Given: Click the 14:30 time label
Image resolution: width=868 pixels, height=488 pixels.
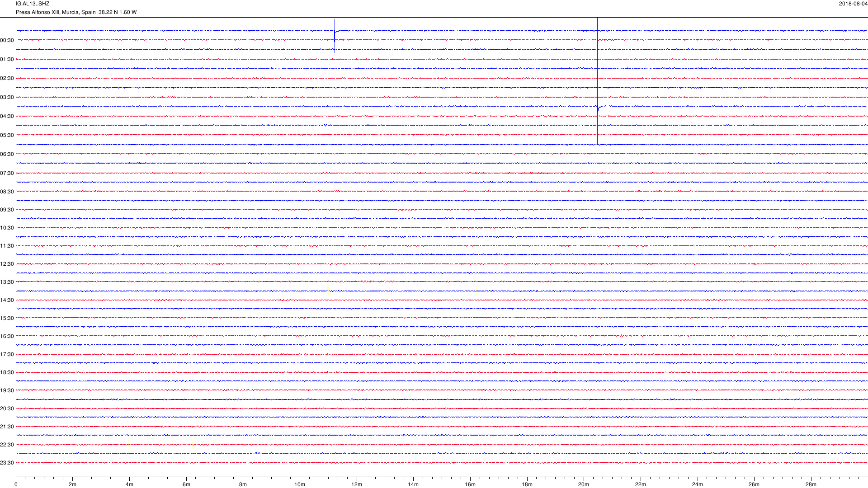Looking at the screenshot, I should 7,300.
